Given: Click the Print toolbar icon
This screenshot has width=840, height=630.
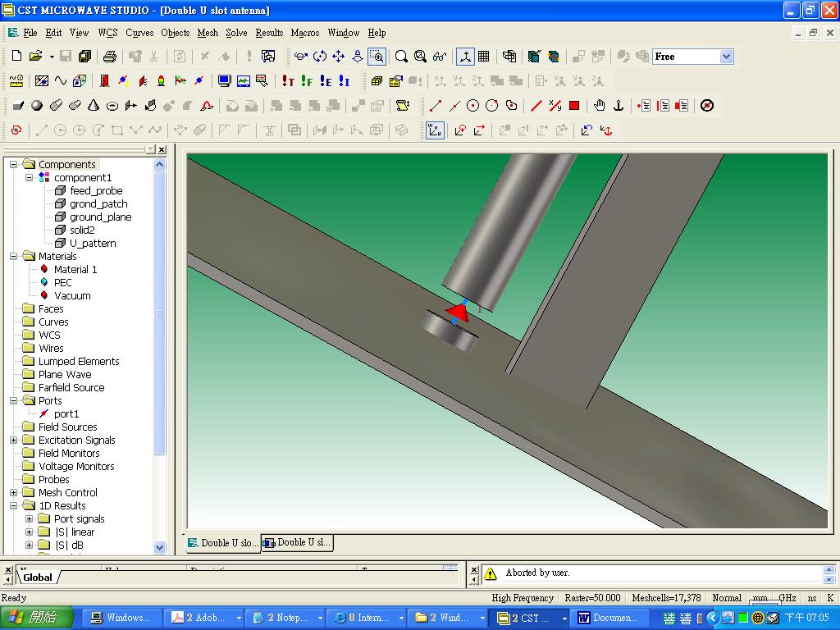Looking at the screenshot, I should pos(109,57).
